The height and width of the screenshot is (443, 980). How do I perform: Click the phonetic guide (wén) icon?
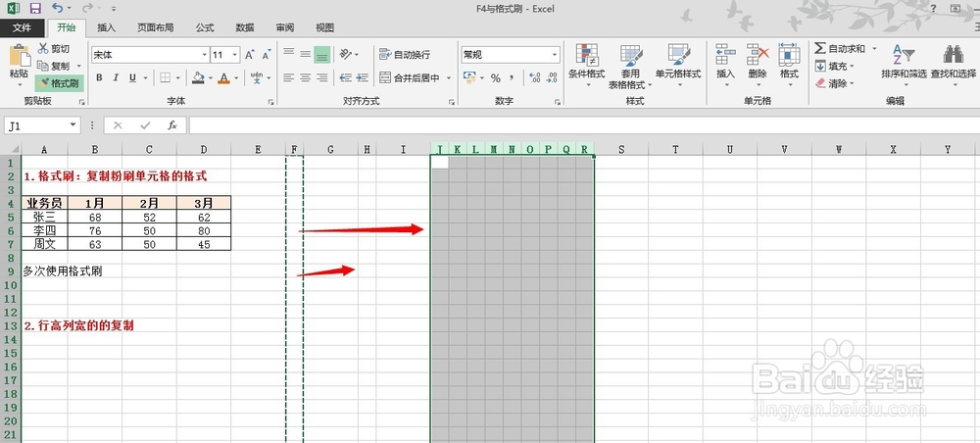pos(256,78)
